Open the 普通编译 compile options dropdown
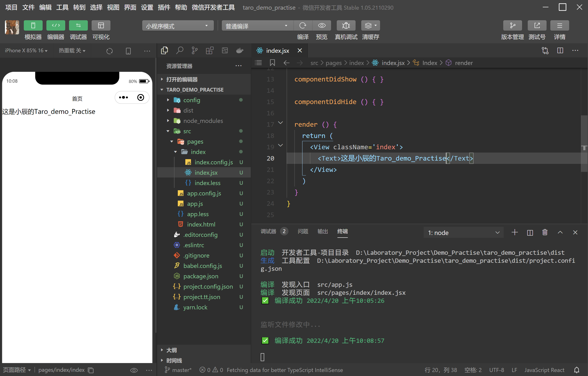The width and height of the screenshot is (588, 376). (257, 25)
